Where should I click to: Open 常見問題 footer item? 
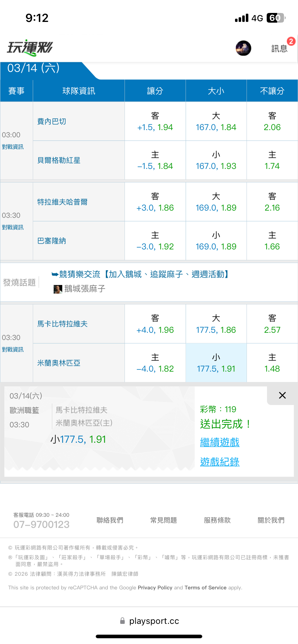pos(163,520)
